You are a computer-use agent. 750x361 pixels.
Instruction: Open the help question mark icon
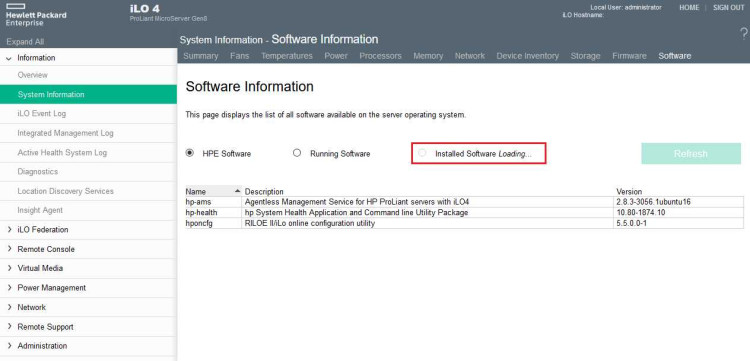pyautogui.click(x=744, y=33)
